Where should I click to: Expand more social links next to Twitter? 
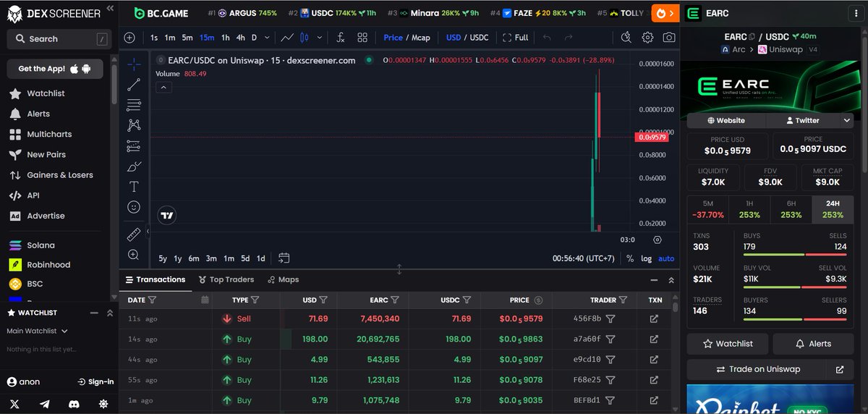point(846,120)
